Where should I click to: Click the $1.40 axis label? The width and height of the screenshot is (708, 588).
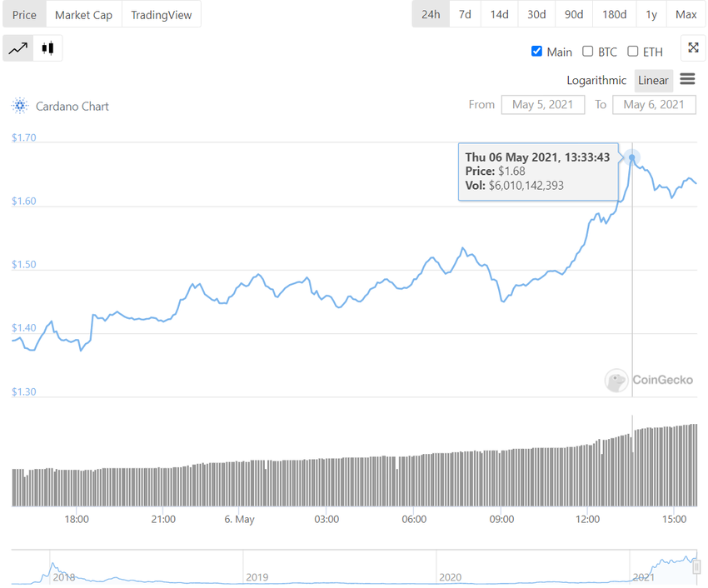(x=23, y=328)
